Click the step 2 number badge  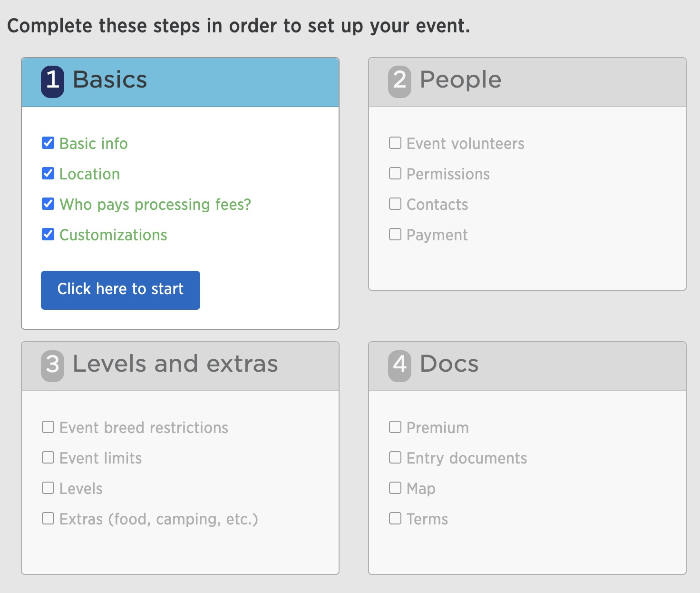[399, 81]
